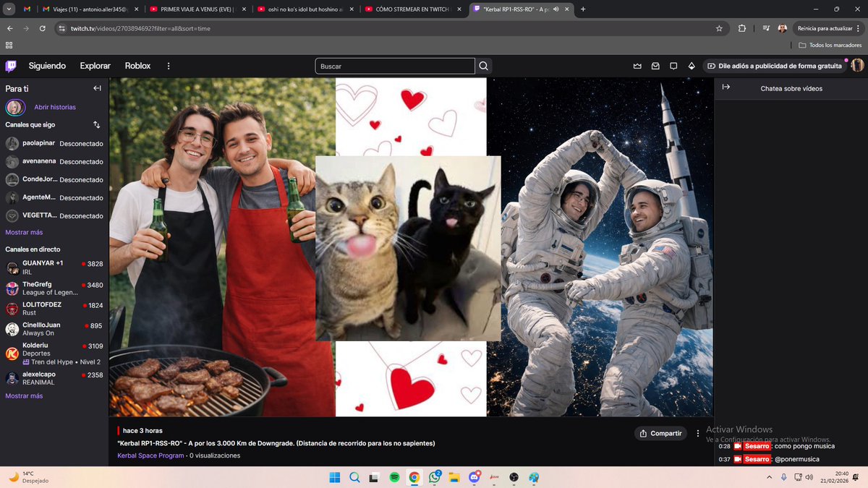
Task: Click Abrir historias link
Action: [55, 107]
